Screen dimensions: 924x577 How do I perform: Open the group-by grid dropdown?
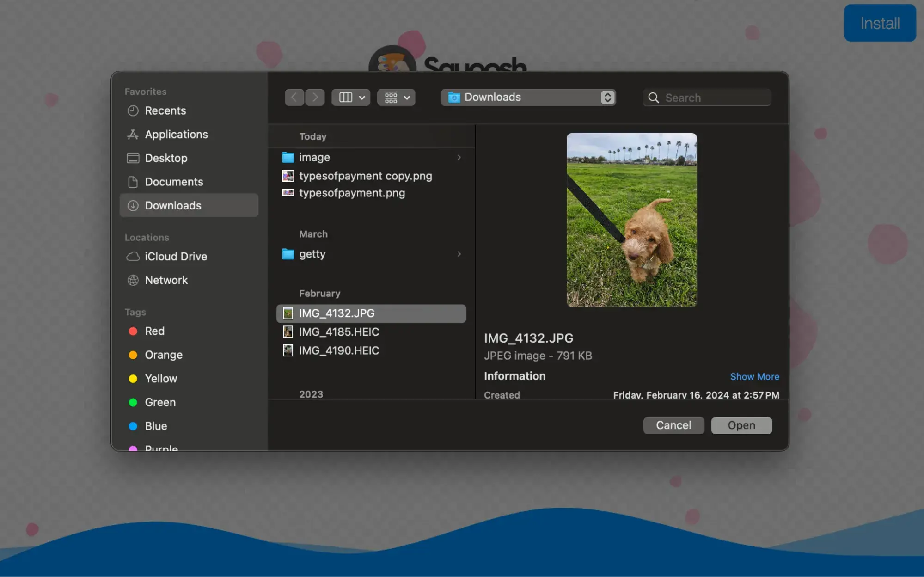tap(396, 98)
